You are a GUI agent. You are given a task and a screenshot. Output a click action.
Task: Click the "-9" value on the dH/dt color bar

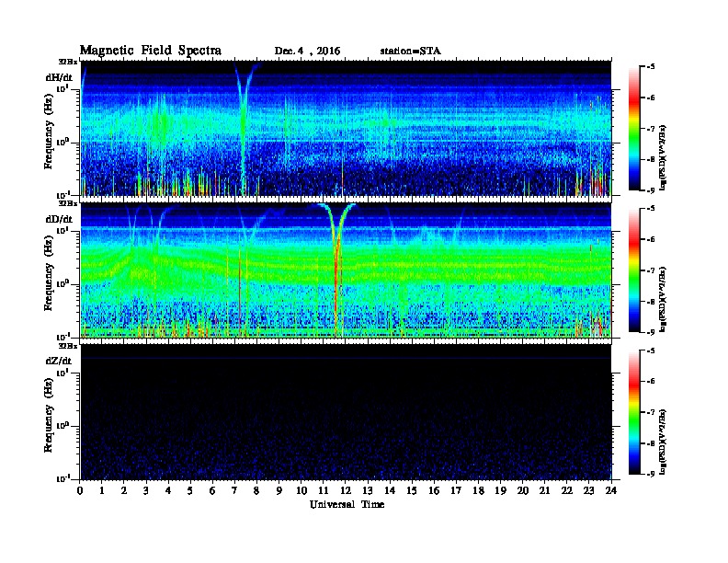pos(650,190)
